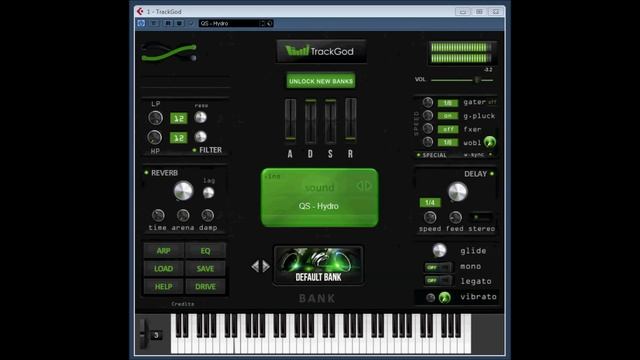Image resolution: width=640 pixels, height=360 pixels.
Task: Open the LP slope value box
Action: pyautogui.click(x=179, y=118)
